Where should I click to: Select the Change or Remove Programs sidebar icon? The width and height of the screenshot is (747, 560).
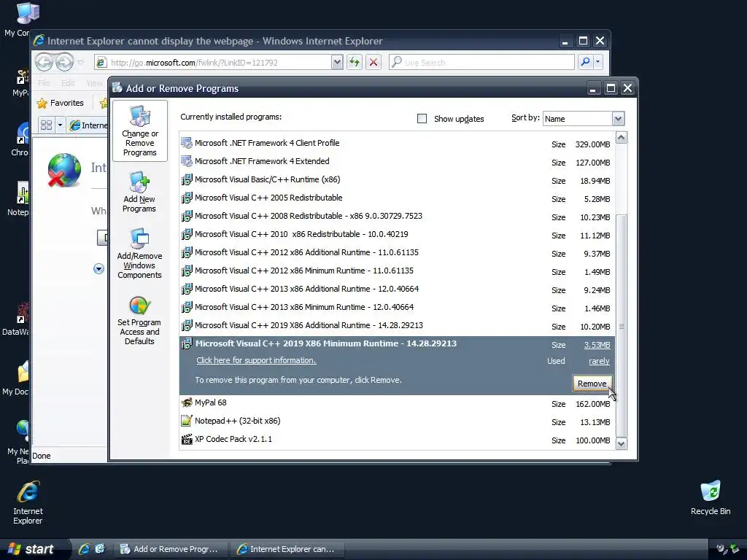pos(139,131)
